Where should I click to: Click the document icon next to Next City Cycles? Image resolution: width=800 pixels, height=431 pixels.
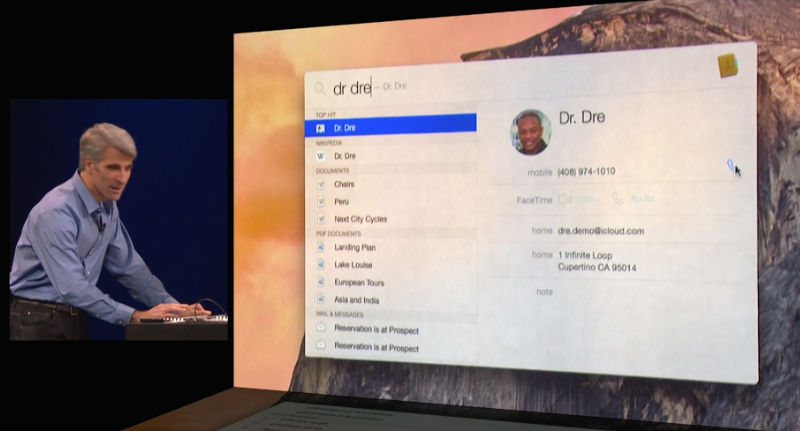pyautogui.click(x=321, y=219)
